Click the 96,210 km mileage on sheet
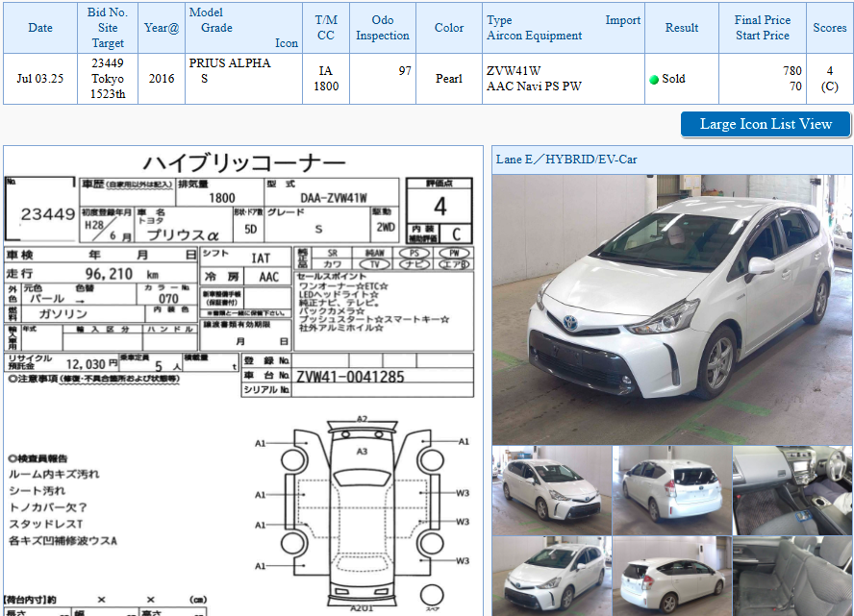Viewport: 854px width, 616px height. click(122, 274)
